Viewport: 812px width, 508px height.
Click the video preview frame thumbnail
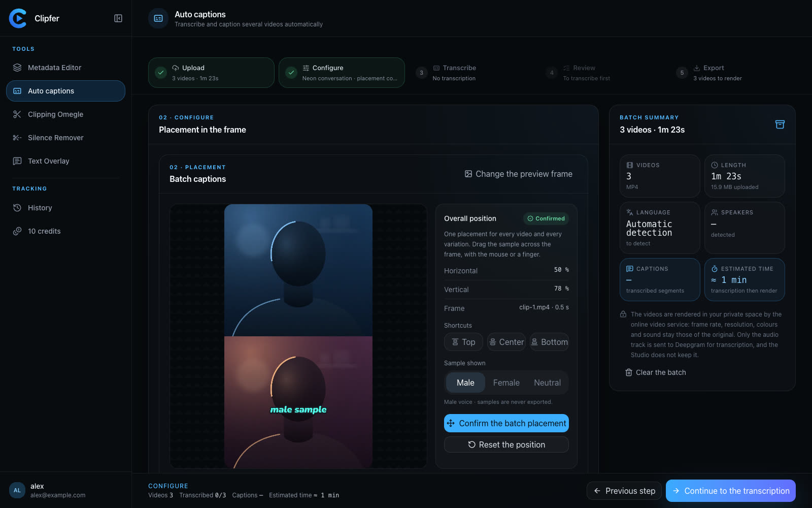298,336
